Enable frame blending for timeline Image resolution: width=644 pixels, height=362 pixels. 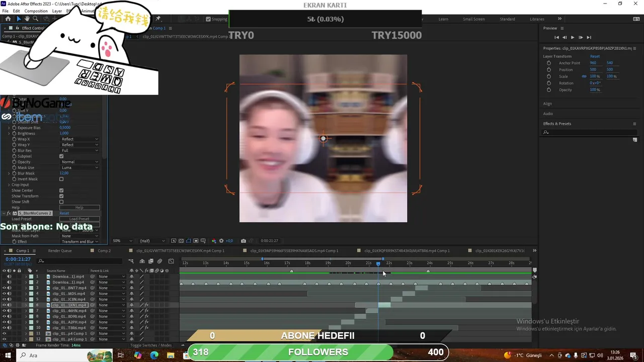pyautogui.click(x=151, y=261)
